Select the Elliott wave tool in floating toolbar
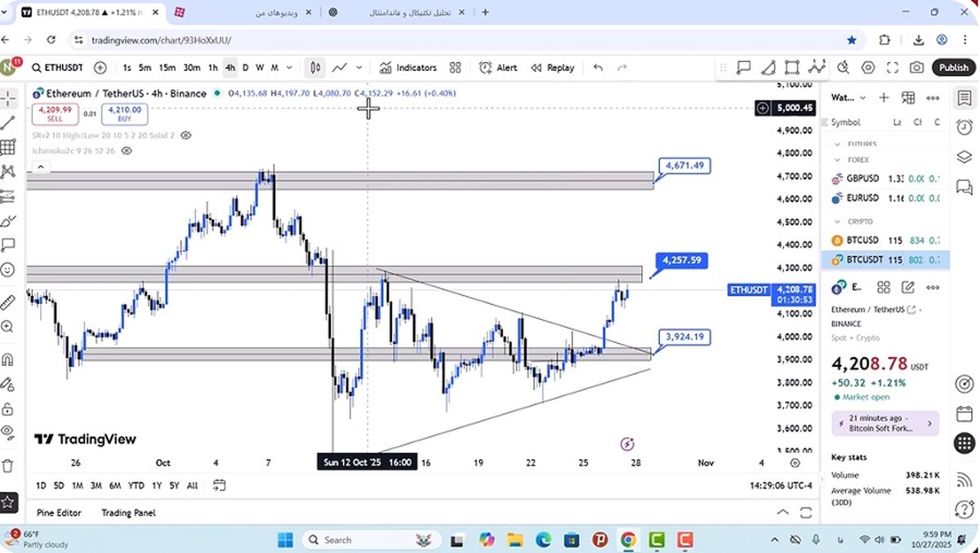980x553 pixels. 817,68
